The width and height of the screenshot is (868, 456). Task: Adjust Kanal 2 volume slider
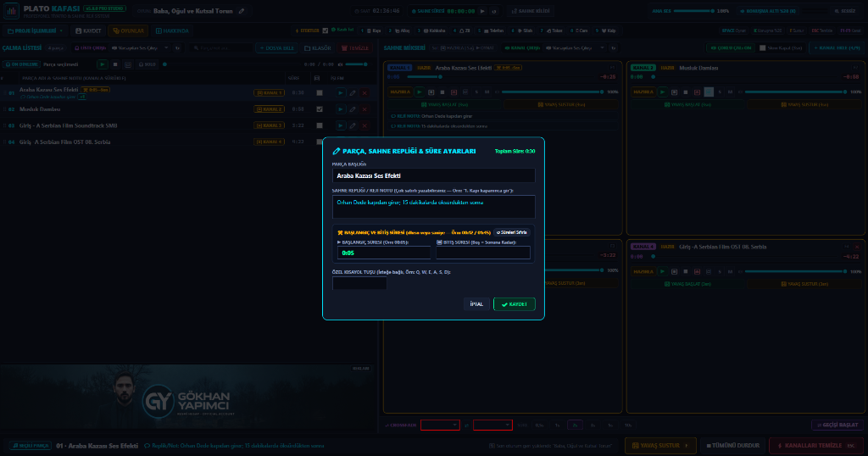pos(795,92)
